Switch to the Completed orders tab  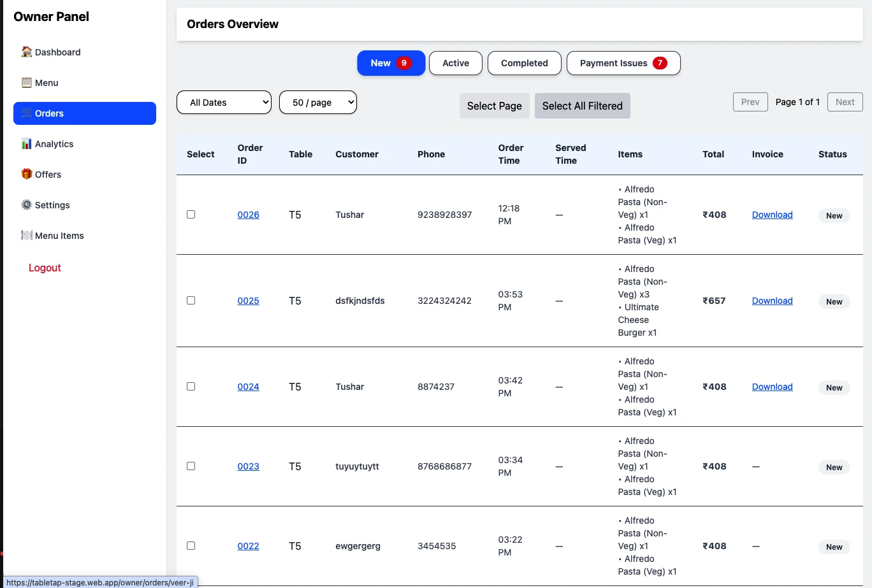[x=524, y=62]
